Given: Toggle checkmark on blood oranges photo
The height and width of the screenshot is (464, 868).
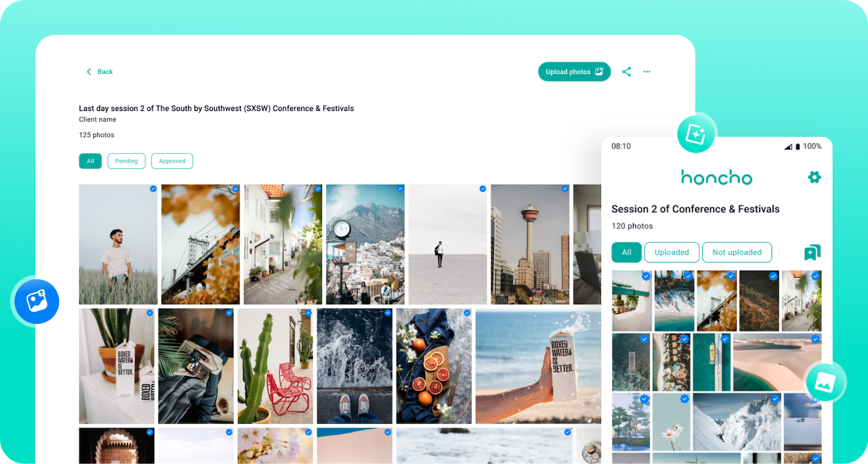Looking at the screenshot, I should pyautogui.click(x=467, y=313).
